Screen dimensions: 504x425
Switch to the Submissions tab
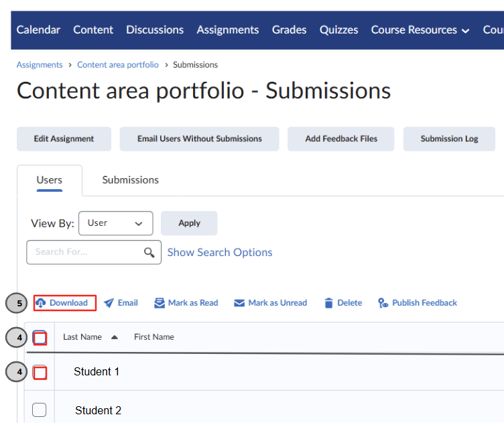point(131,180)
